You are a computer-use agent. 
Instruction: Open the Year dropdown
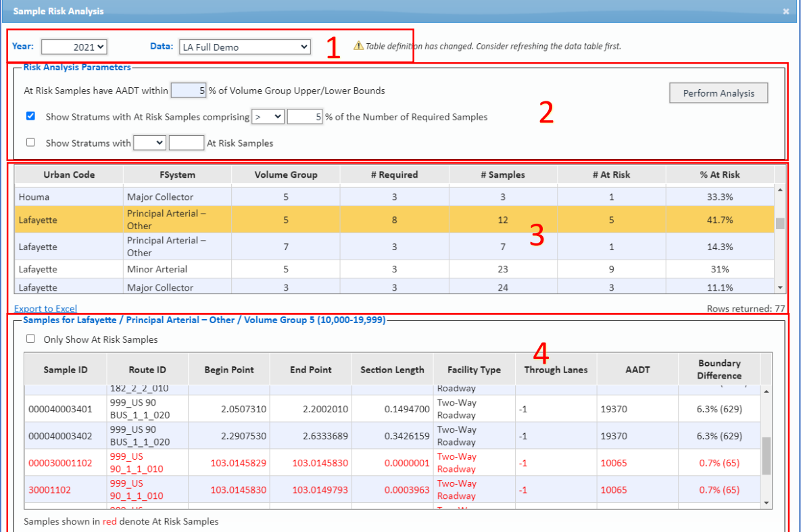(x=74, y=47)
